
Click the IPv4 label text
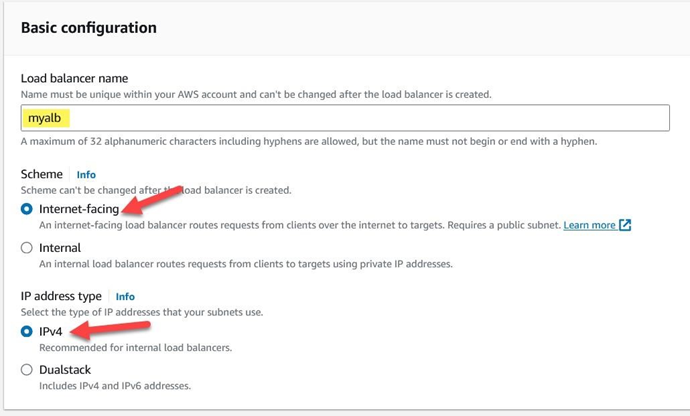(x=51, y=332)
